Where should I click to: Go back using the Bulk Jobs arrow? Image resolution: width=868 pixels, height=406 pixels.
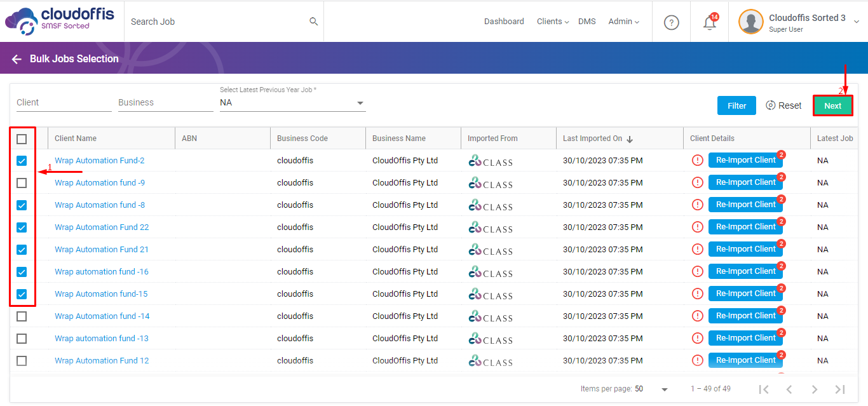(17, 59)
